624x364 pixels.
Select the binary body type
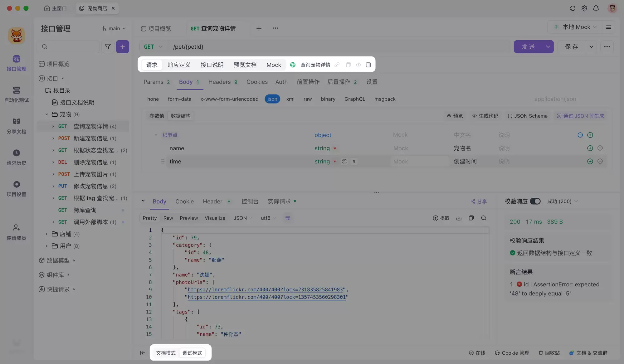pyautogui.click(x=328, y=99)
